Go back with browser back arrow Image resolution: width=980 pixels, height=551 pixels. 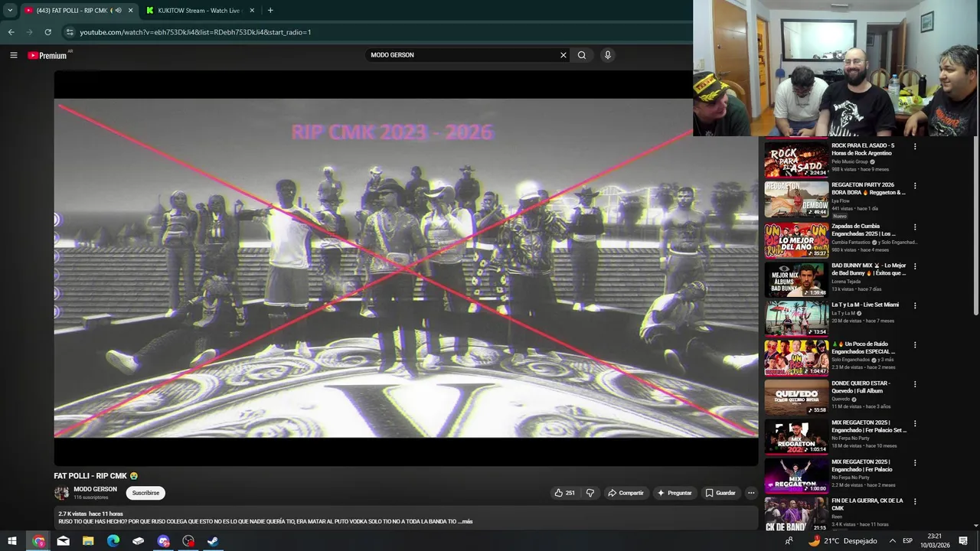pos(11,32)
